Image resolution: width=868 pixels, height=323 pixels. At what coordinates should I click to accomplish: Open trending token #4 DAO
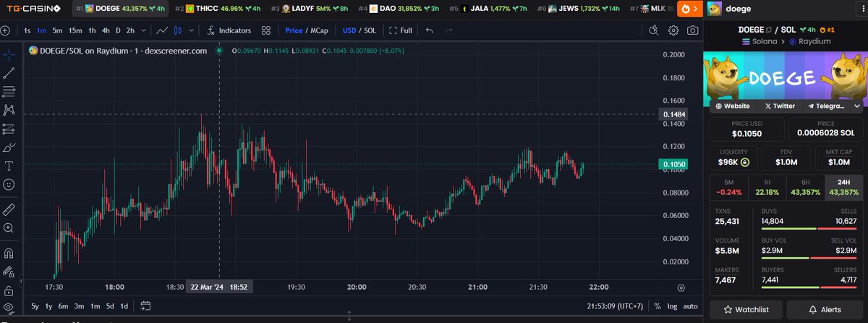(399, 9)
